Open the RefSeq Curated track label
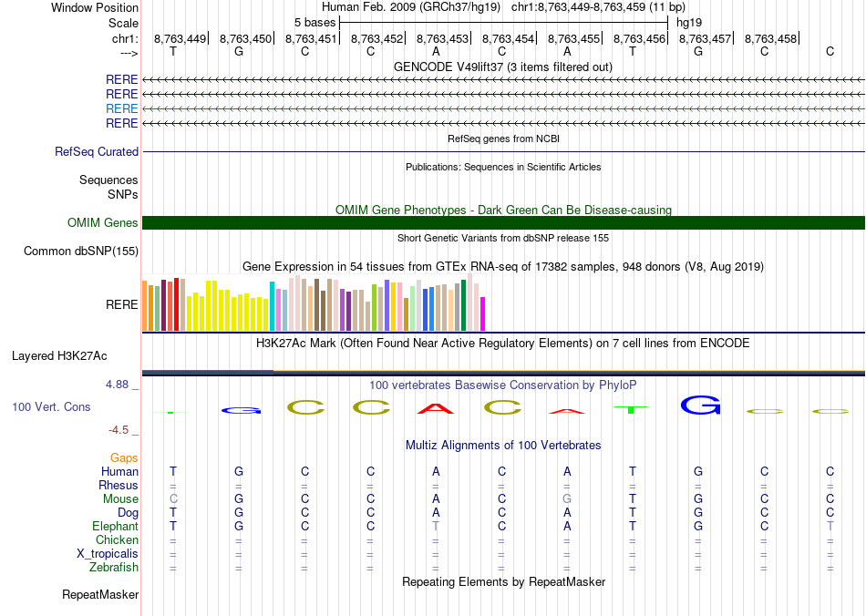The height and width of the screenshot is (616, 866). pyautogui.click(x=97, y=151)
